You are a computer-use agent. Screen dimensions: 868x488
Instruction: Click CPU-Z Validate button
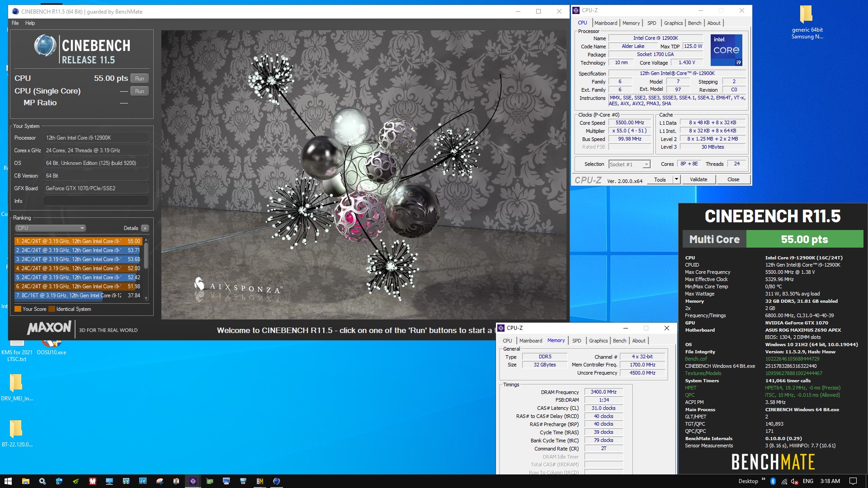(698, 179)
